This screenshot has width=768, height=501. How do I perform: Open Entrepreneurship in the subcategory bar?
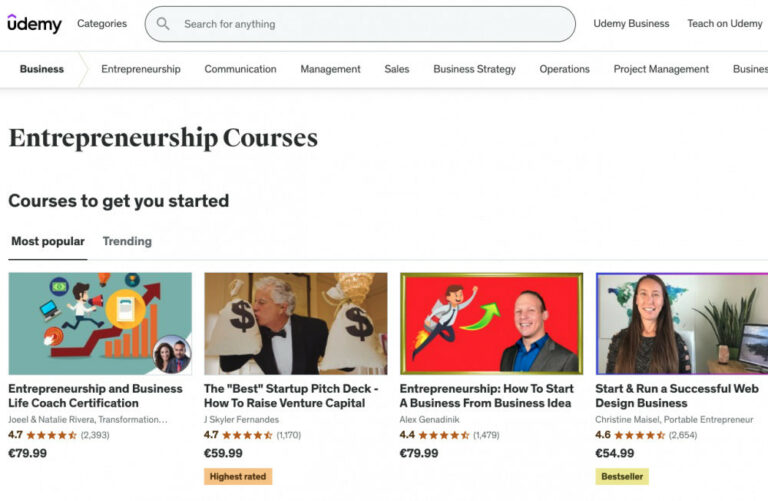(141, 69)
